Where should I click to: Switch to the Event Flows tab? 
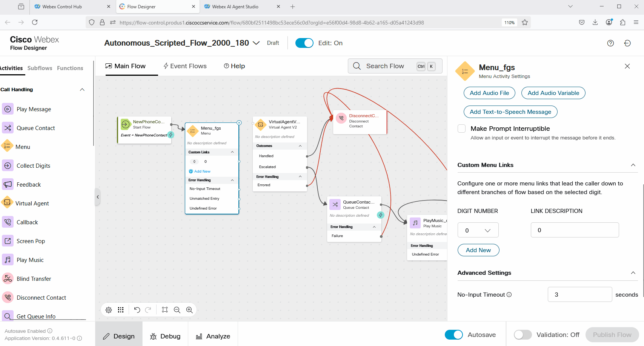[x=185, y=66]
